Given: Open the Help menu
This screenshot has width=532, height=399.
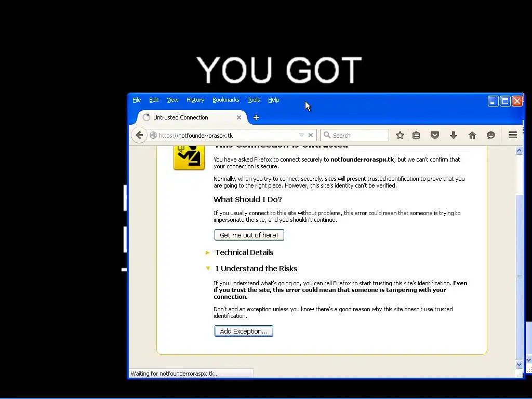Looking at the screenshot, I should (273, 100).
